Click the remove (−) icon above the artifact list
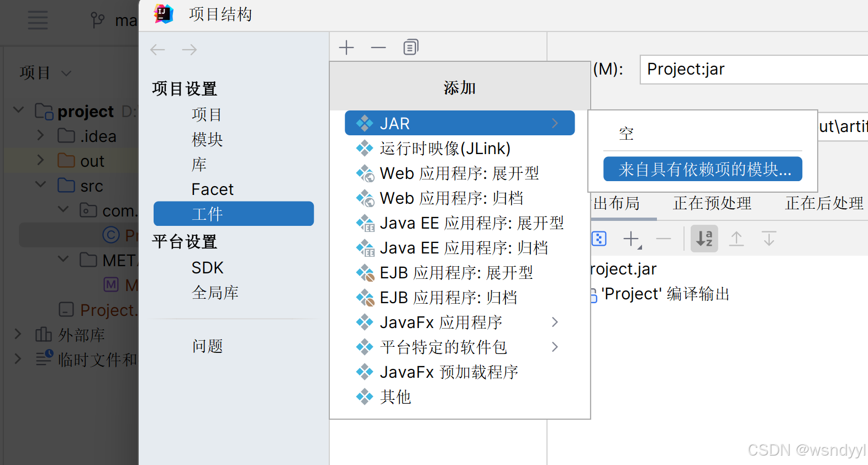The height and width of the screenshot is (465, 868). point(378,47)
